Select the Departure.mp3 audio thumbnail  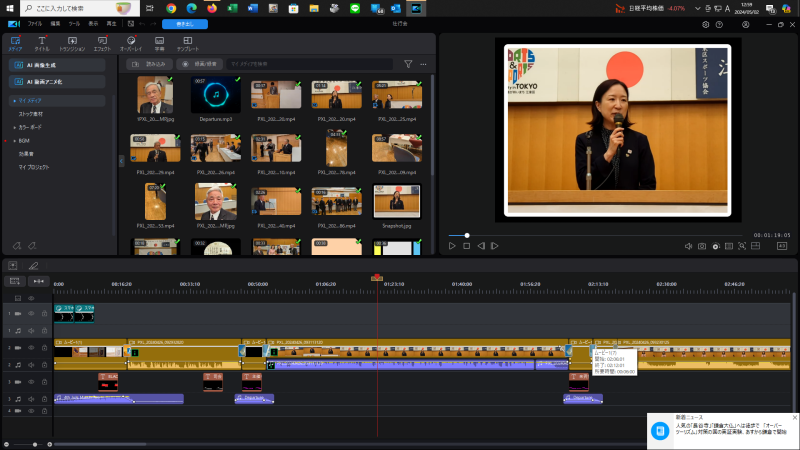click(x=216, y=95)
